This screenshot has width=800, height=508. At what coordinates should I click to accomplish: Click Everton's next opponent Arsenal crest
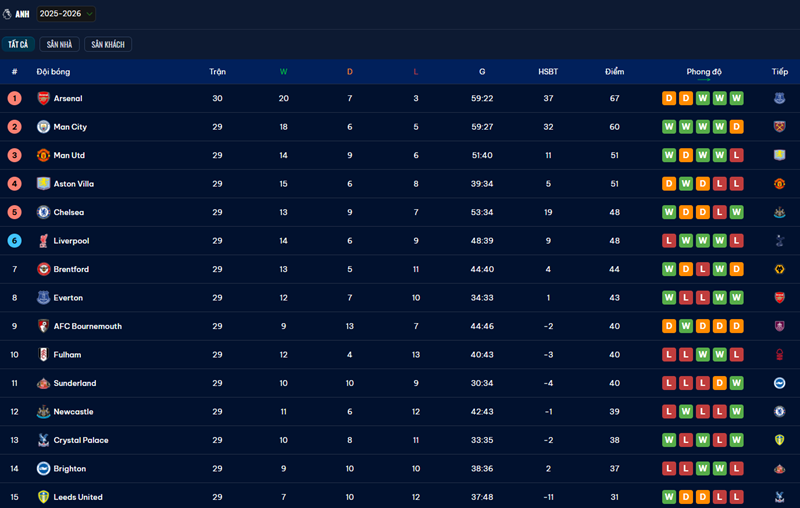click(779, 298)
